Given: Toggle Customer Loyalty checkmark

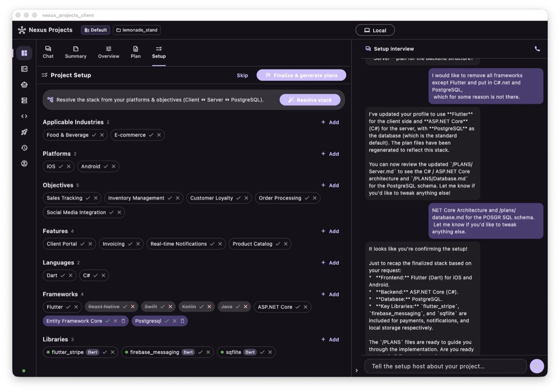Looking at the screenshot, I should (x=238, y=198).
